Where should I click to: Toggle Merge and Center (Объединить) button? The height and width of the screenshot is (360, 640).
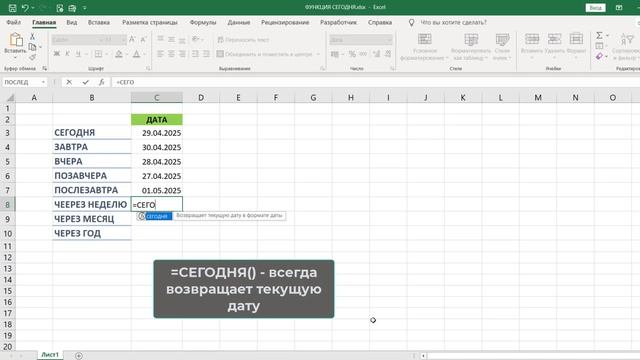point(264,54)
